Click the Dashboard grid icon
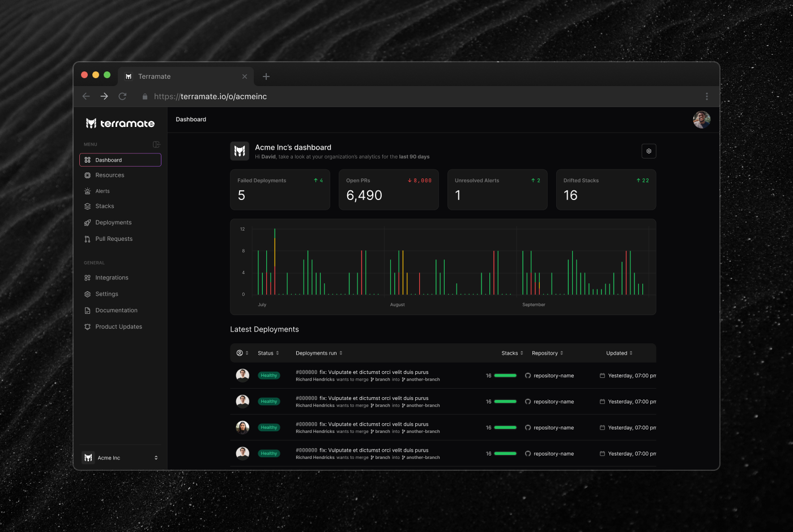The width and height of the screenshot is (793, 532). click(x=87, y=160)
